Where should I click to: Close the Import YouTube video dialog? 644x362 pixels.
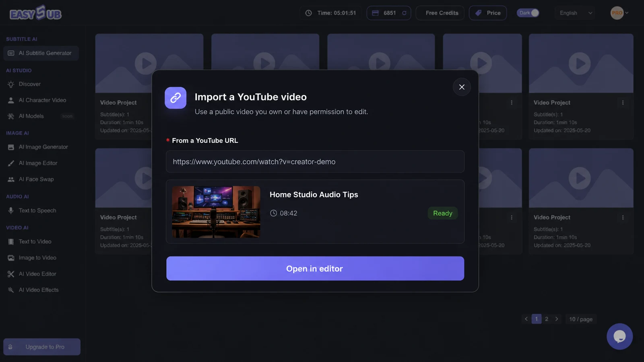[462, 87]
